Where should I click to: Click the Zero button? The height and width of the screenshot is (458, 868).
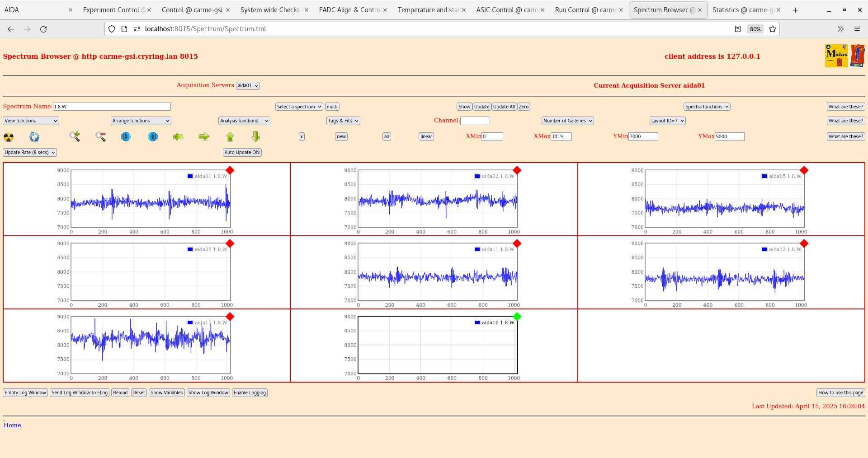pyautogui.click(x=524, y=107)
